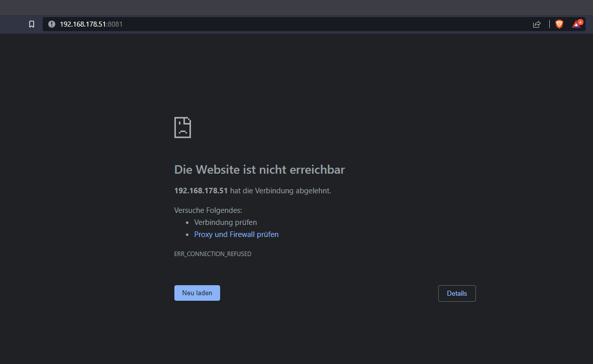Image resolution: width=593 pixels, height=364 pixels.
Task: Click the Neu laden button
Action: (x=197, y=293)
